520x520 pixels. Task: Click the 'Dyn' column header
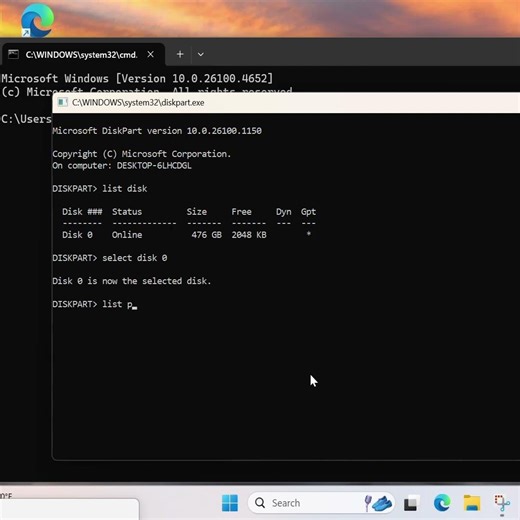pos(284,212)
